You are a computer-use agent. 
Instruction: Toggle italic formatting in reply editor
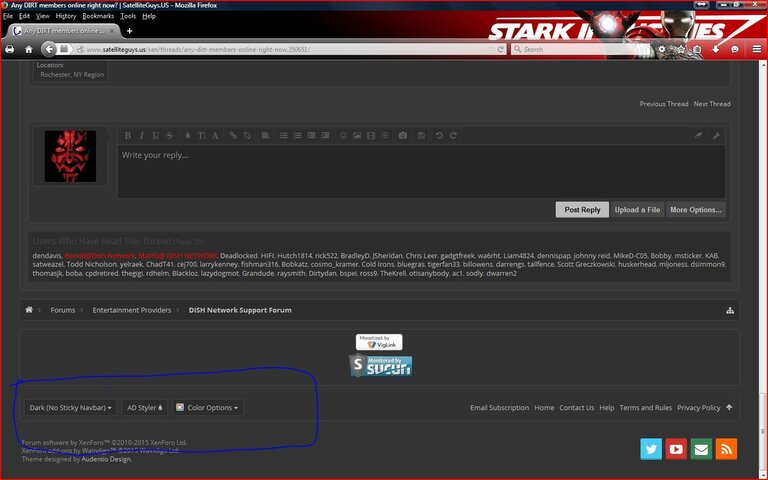click(142, 136)
